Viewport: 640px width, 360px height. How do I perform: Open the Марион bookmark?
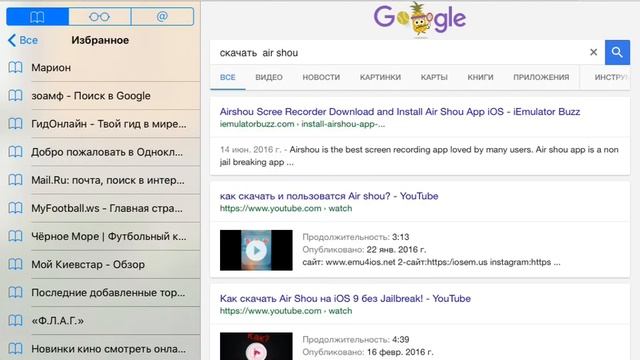51,67
